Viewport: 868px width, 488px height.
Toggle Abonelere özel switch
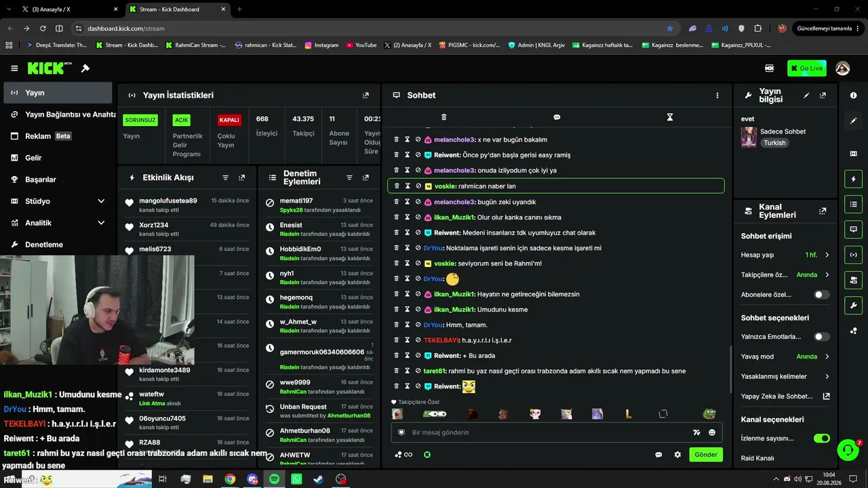[821, 295]
